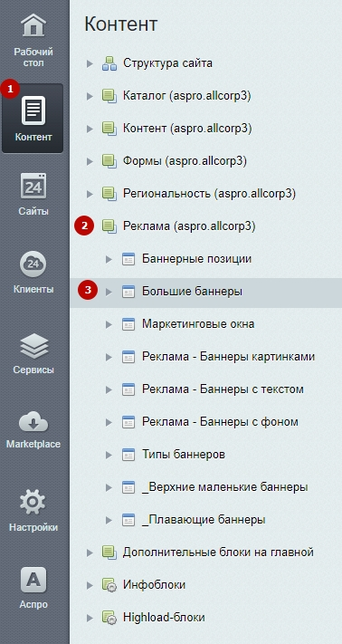Click icon beside Реклама - Баннеры с фоном

click(x=128, y=422)
